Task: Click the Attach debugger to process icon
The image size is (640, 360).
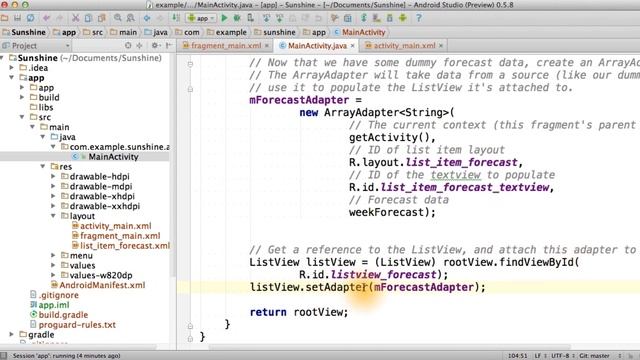Action: click(x=250, y=18)
